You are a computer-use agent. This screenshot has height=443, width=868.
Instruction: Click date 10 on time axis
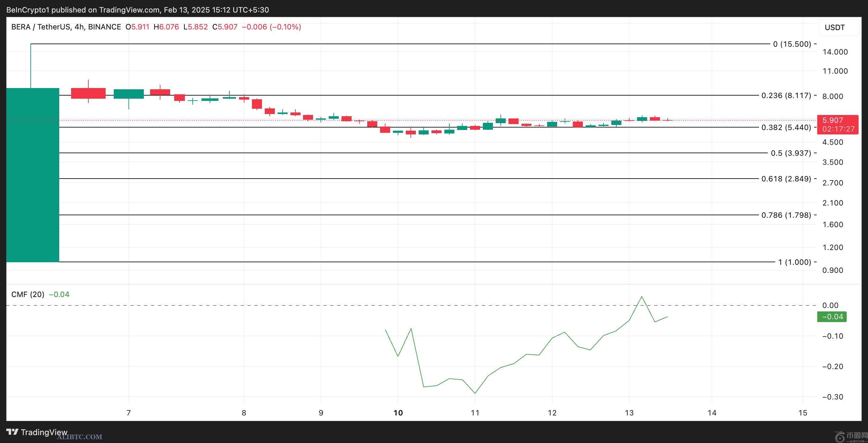[x=398, y=413]
